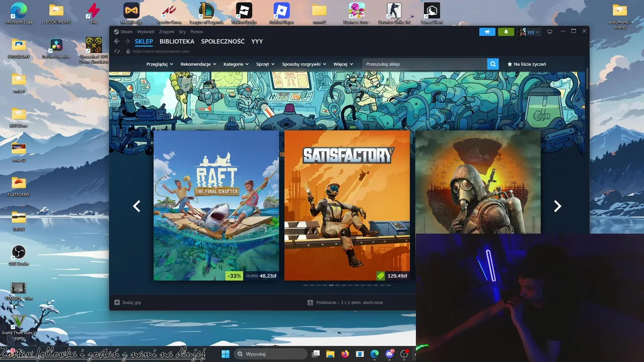
Task: Click the 129,49zł Satisfactory price
Action: click(x=397, y=276)
